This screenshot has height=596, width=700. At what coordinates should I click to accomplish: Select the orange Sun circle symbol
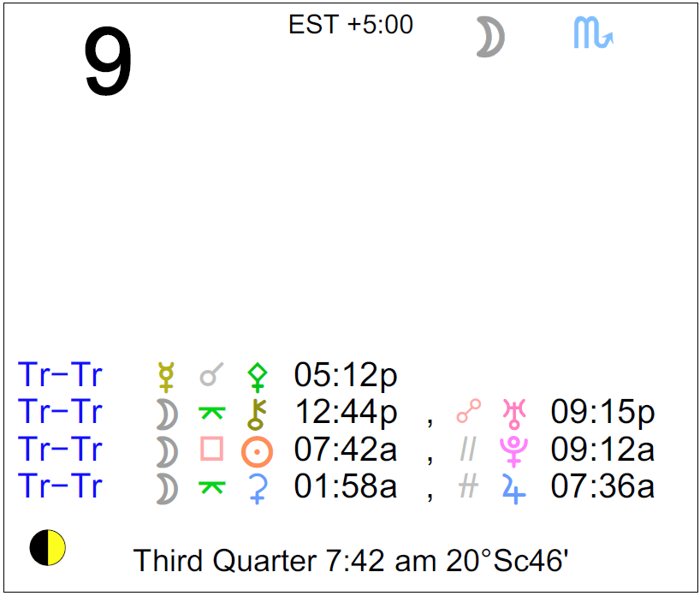(256, 450)
